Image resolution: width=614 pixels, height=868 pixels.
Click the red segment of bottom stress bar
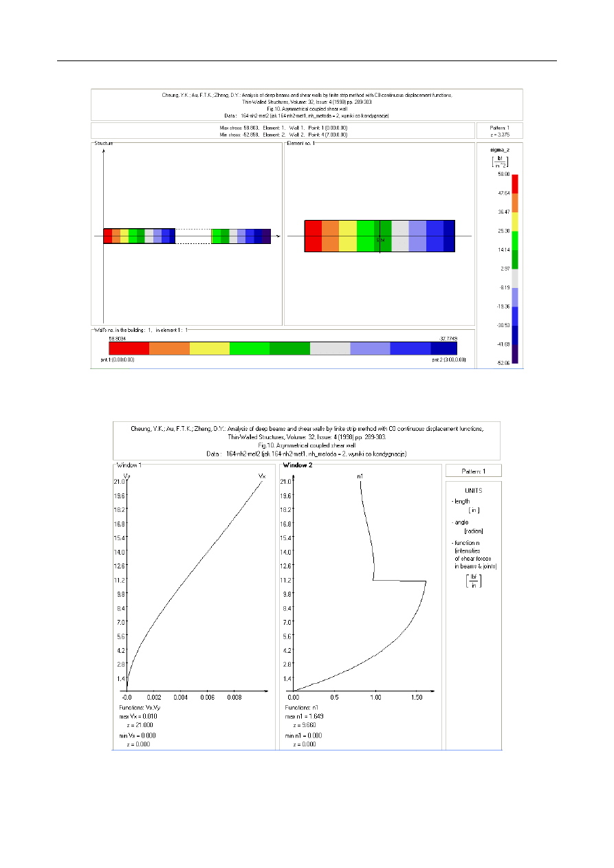pos(129,348)
